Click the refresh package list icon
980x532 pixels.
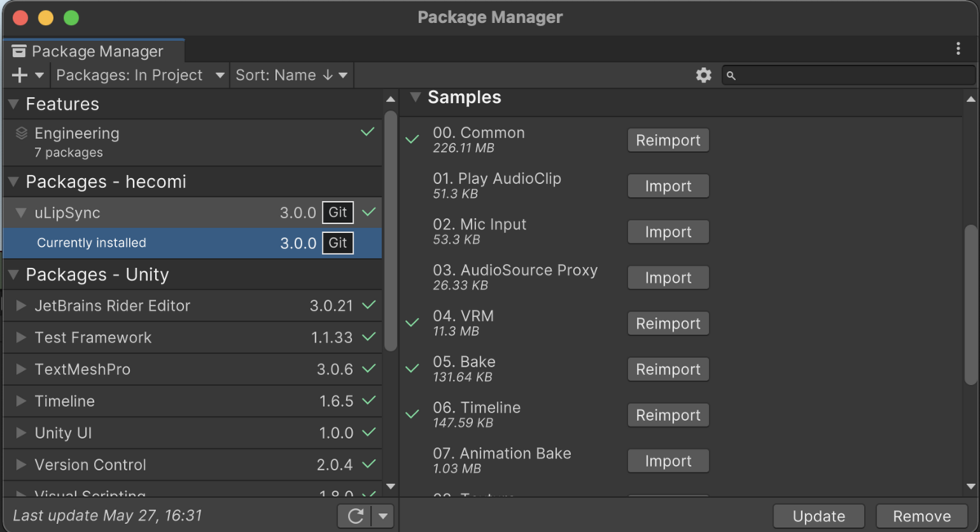tap(355, 516)
